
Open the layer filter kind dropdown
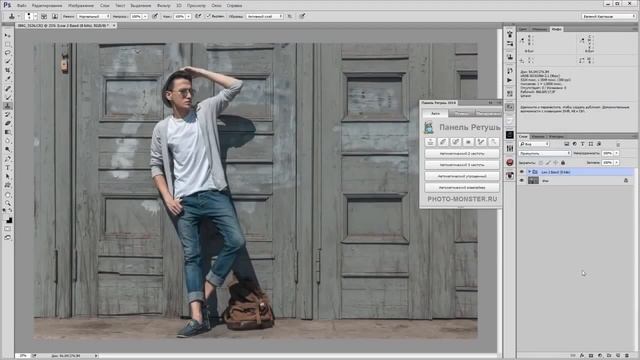[x=534, y=144]
